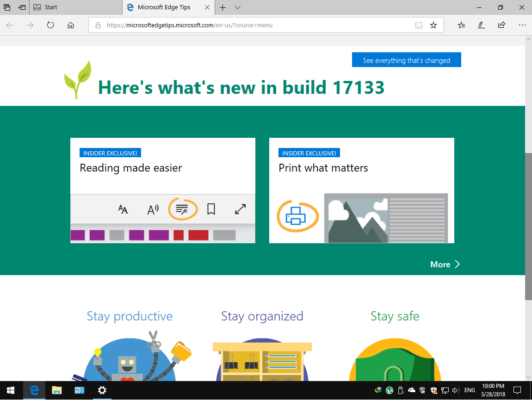The height and width of the screenshot is (400, 532).
Task: Open the Hub favorites panel
Action: click(x=461, y=25)
